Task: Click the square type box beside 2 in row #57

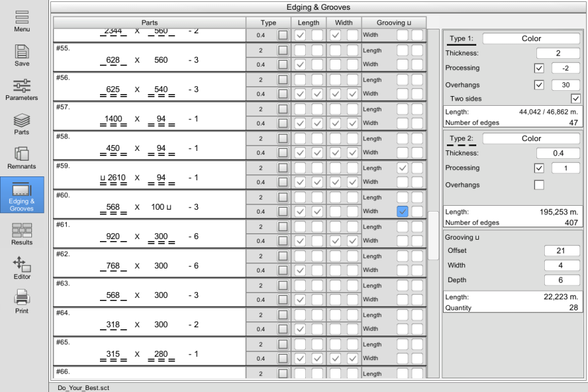Action: click(x=283, y=109)
